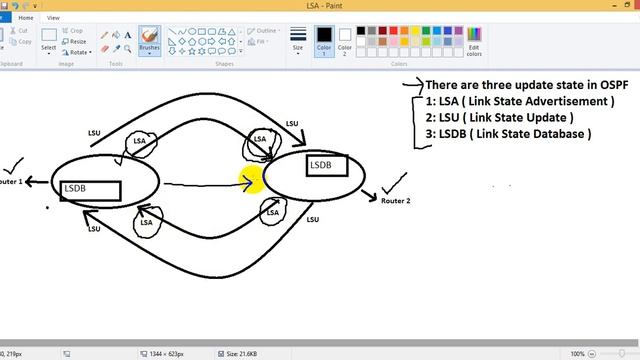This screenshot has height=360, width=640.
Task: Pick the yellow color swatch
Action: point(415,31)
